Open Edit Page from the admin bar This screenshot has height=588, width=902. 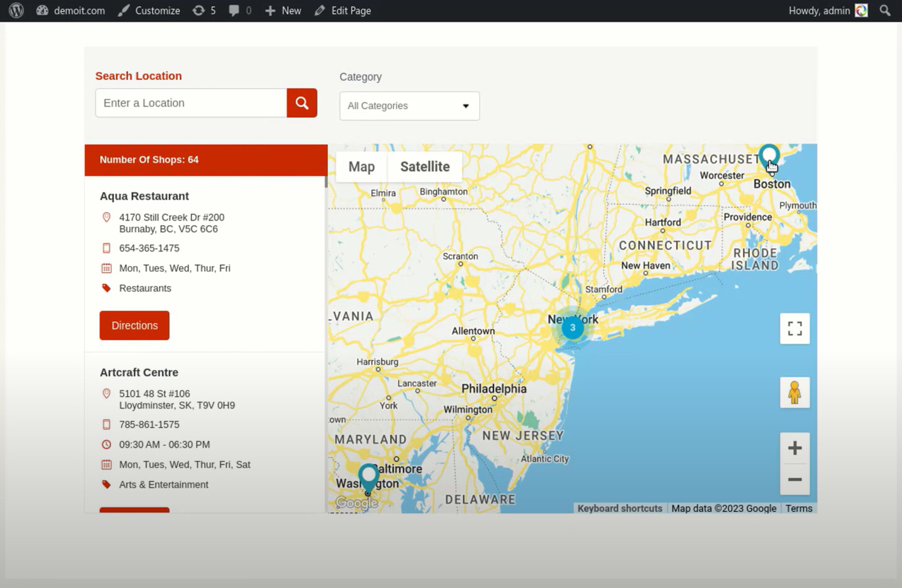click(x=342, y=10)
